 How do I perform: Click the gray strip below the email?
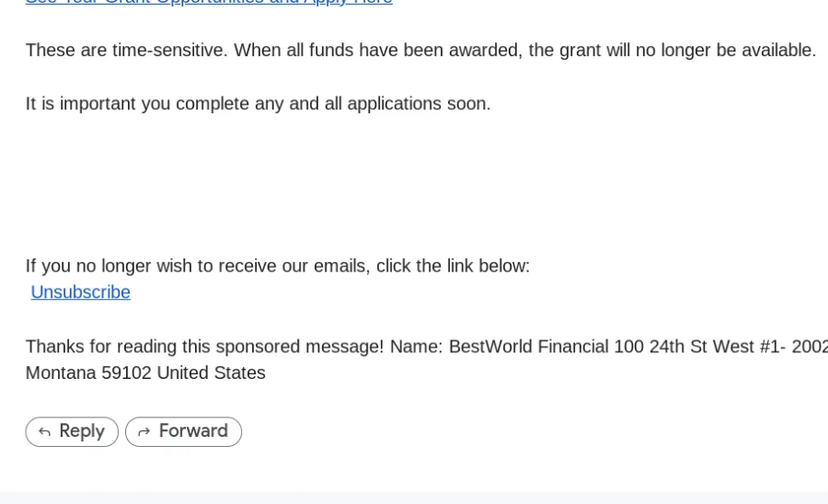tap(414, 498)
